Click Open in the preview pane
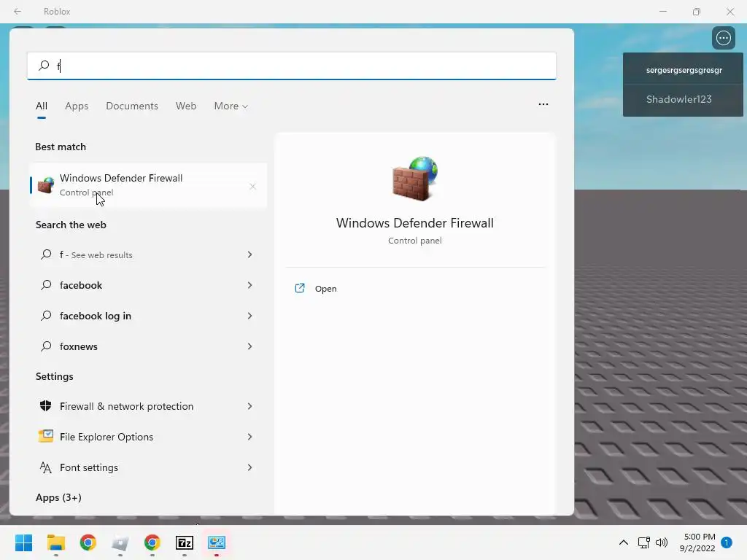Screen dimensions: 747x560 326,289
